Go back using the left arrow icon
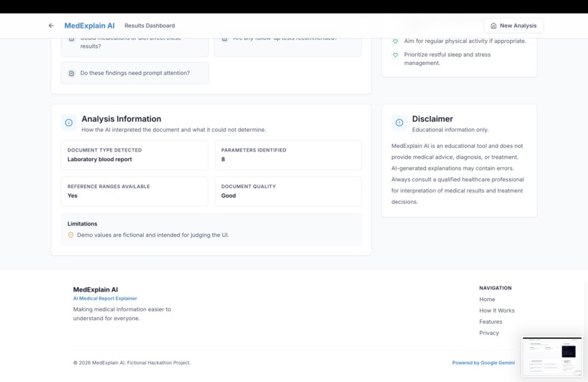Screen dimensions: 588x382 point(51,26)
